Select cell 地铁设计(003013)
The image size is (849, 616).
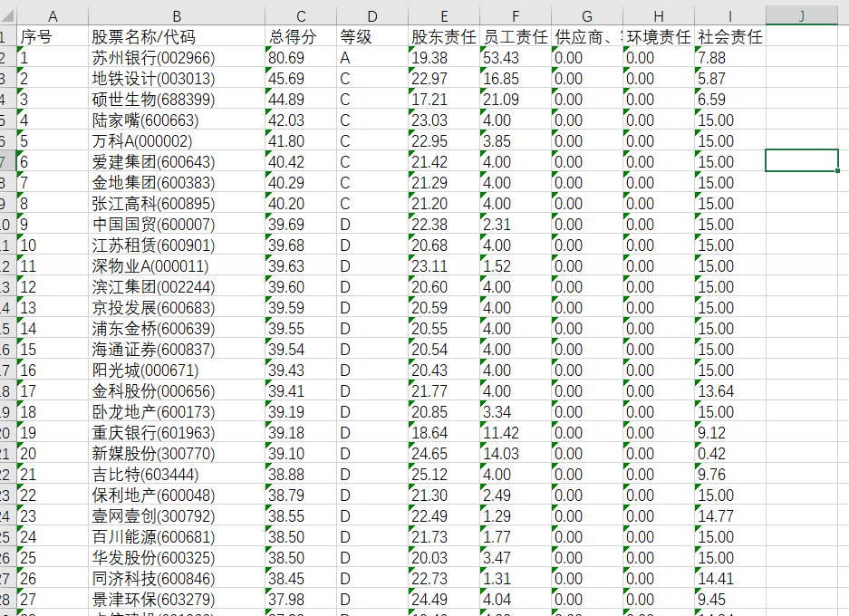(177, 78)
